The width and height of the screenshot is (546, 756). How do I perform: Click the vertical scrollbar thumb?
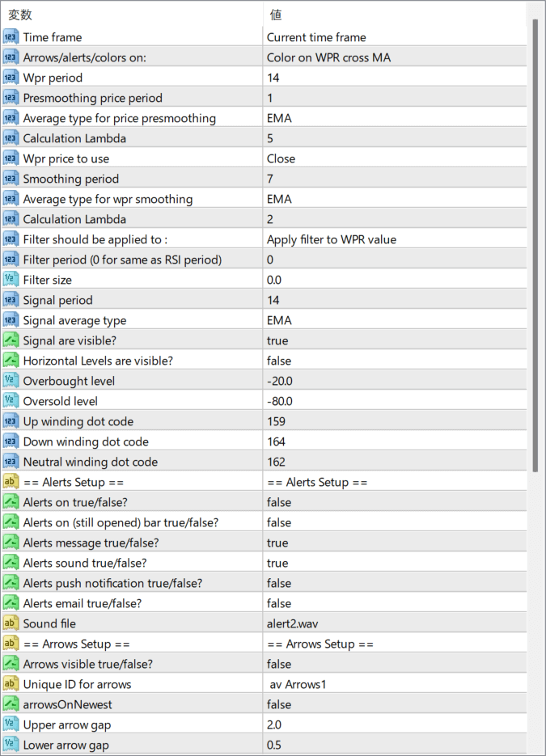[535, 243]
